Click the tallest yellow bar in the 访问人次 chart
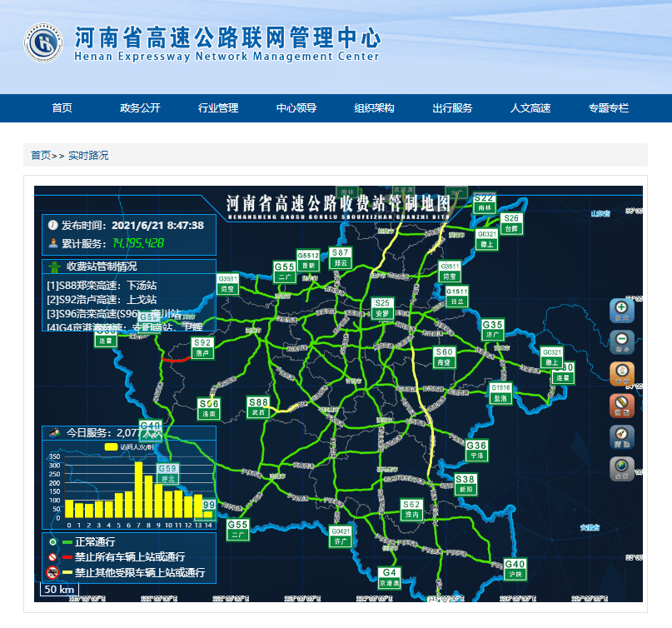The width and height of the screenshot is (672, 628). (x=139, y=490)
